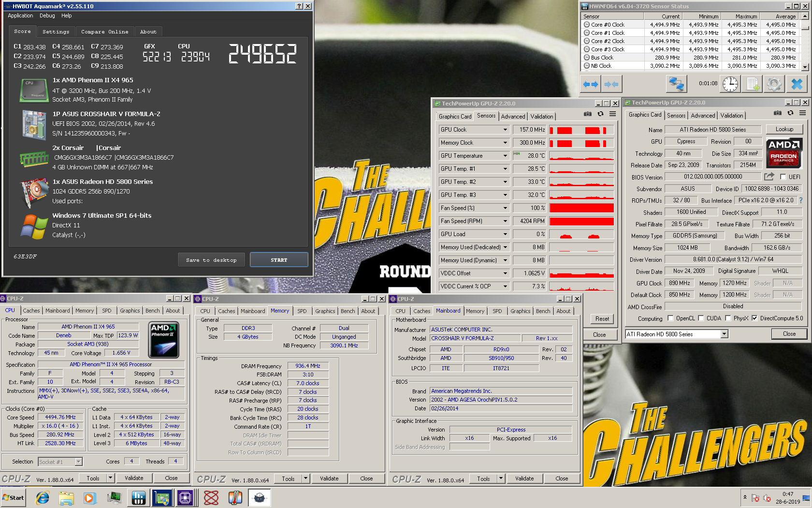This screenshot has height=508, width=812.
Task: Click refresh icon in GPU-Z Graphics Card window
Action: (790, 113)
